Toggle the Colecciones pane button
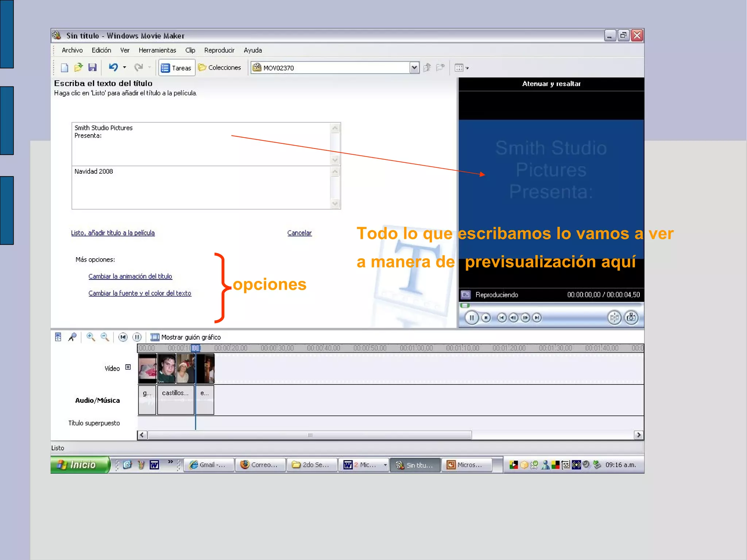The image size is (747, 560). [x=220, y=67]
